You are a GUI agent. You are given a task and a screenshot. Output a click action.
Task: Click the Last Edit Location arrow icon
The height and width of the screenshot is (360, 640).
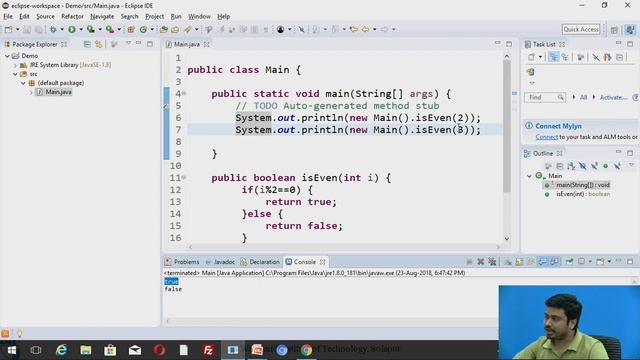click(353, 29)
